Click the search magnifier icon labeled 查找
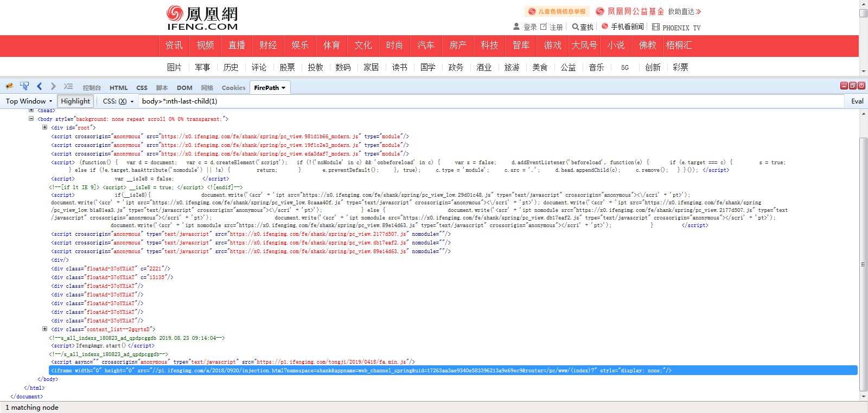This screenshot has width=868, height=413. (576, 27)
